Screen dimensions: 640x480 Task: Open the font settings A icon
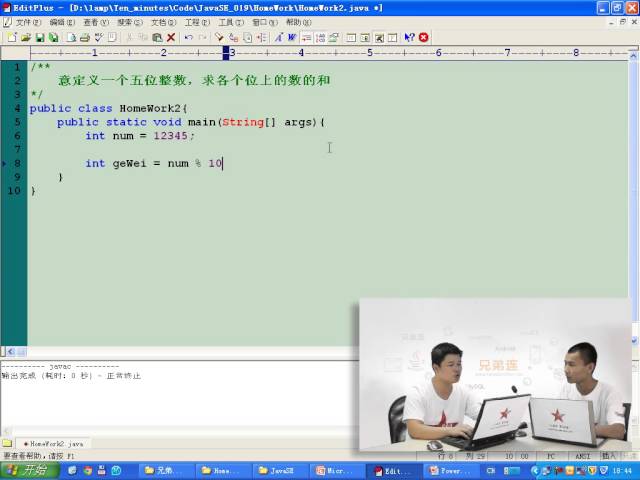[278, 38]
